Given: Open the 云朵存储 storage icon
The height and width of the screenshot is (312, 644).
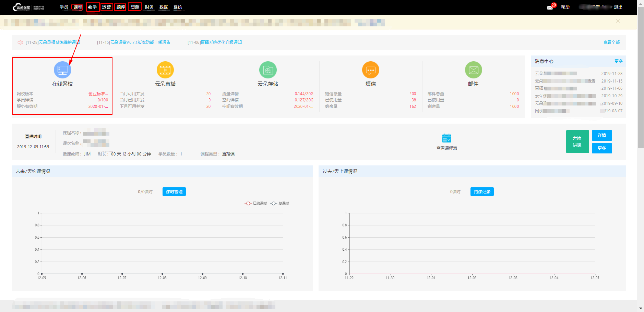Looking at the screenshot, I should coord(268,70).
